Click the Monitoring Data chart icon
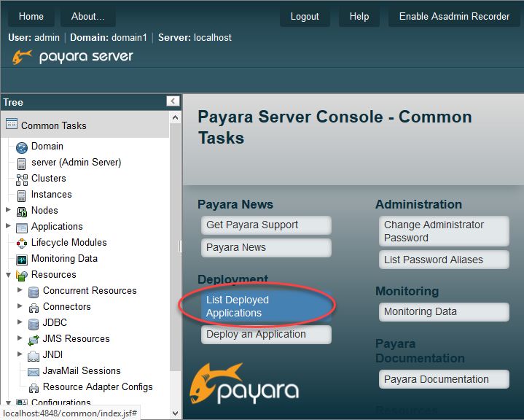The width and height of the screenshot is (524, 420). 22,260
